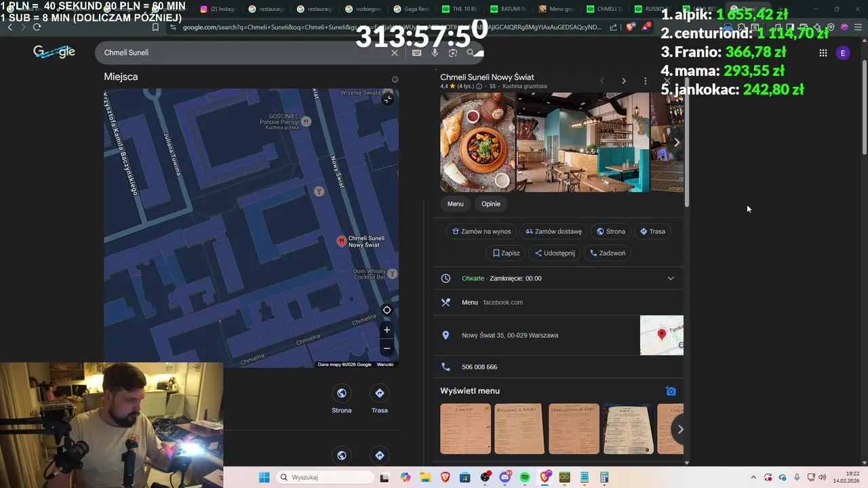Switch to the THE 10 BE browser tab
Viewport: 868px width, 488px height.
[460, 9]
